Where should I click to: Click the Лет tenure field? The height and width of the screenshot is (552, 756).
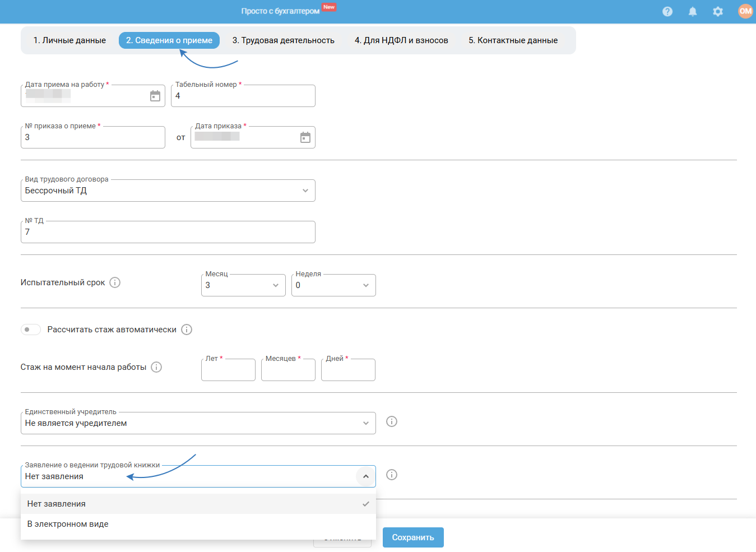(228, 370)
